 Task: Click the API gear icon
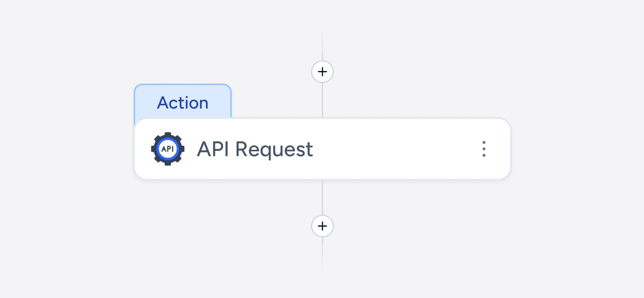click(167, 149)
